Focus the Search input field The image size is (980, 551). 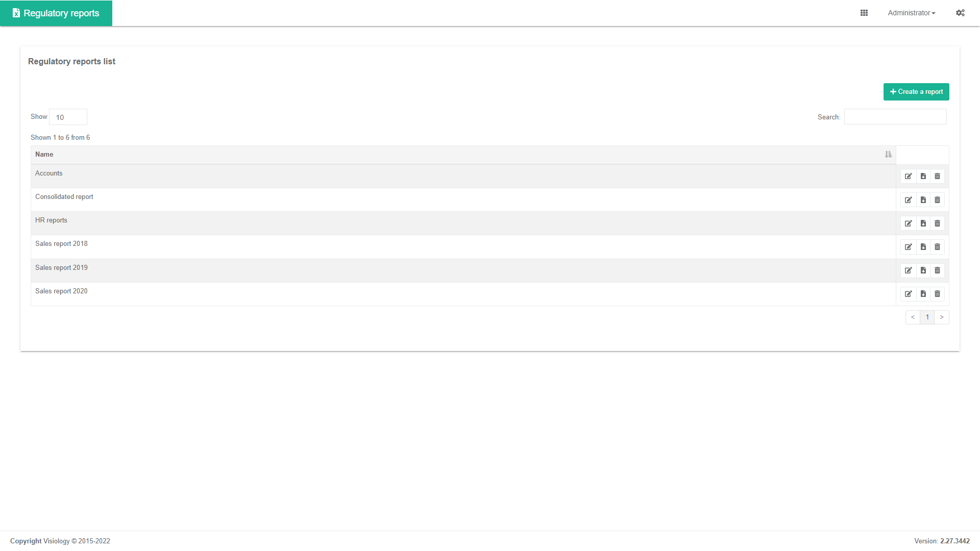click(x=895, y=117)
